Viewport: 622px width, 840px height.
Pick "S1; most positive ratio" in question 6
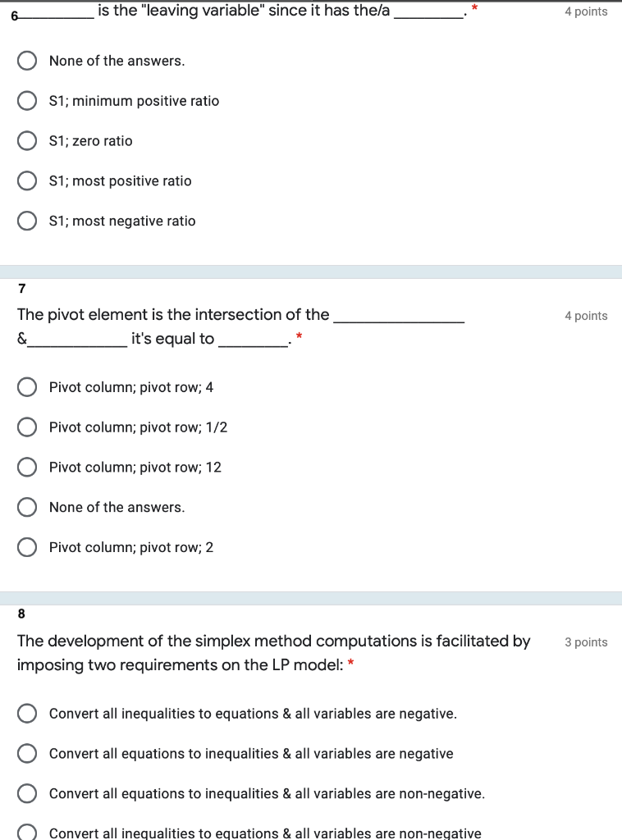tap(27, 180)
